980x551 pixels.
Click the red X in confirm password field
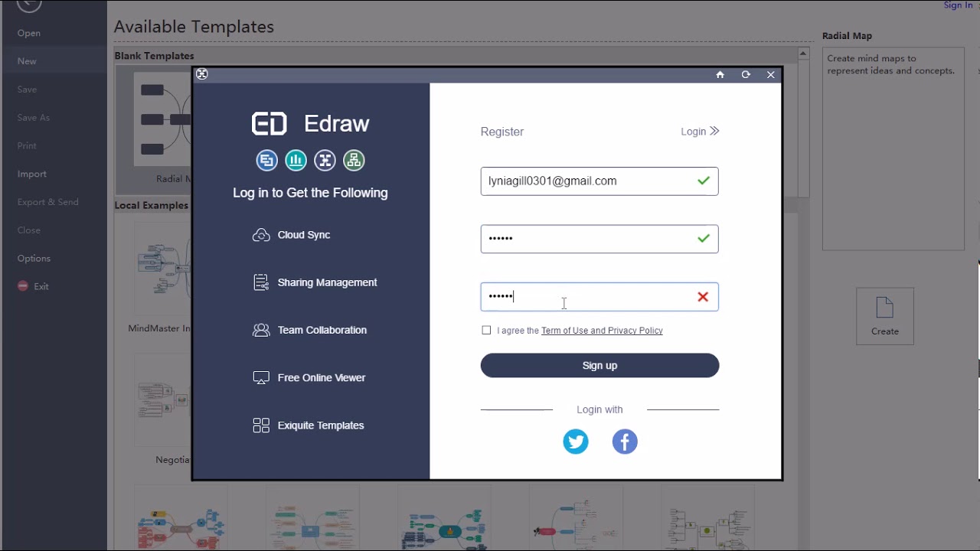tap(703, 297)
